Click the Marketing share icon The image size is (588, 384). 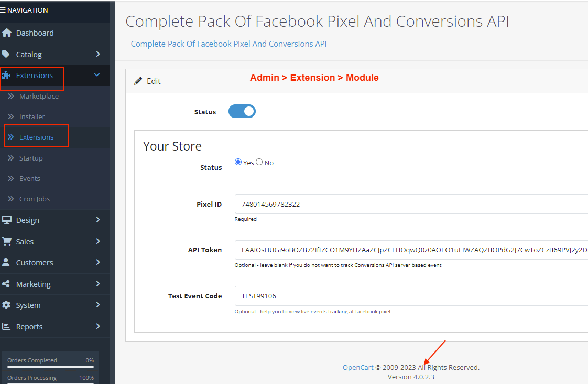(6, 284)
